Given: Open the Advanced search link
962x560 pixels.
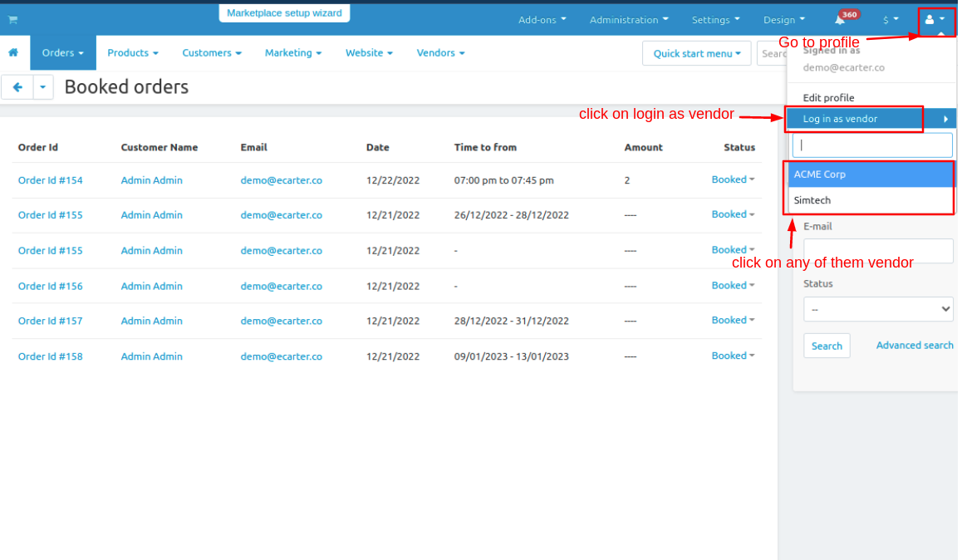Looking at the screenshot, I should (914, 345).
